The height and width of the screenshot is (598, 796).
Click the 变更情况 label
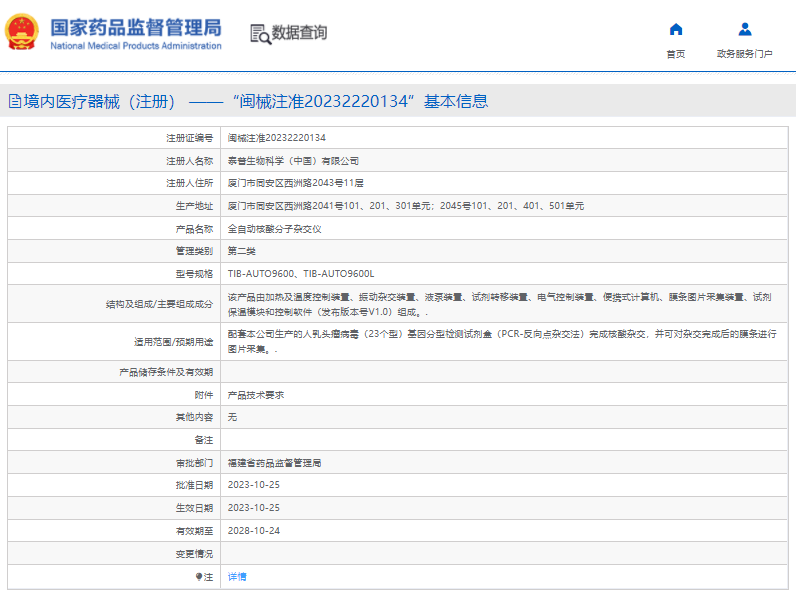click(x=194, y=554)
